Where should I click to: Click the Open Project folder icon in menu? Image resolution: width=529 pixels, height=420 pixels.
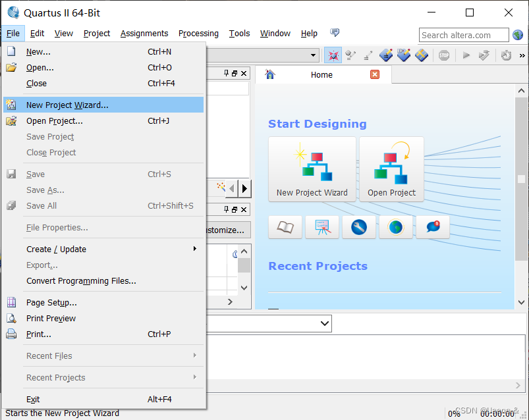tap(11, 120)
